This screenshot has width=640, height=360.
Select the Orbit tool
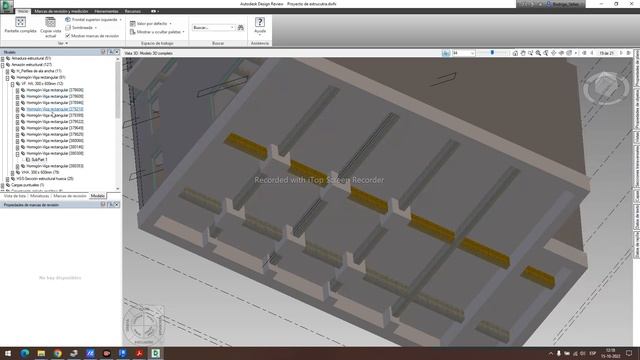pos(554,53)
